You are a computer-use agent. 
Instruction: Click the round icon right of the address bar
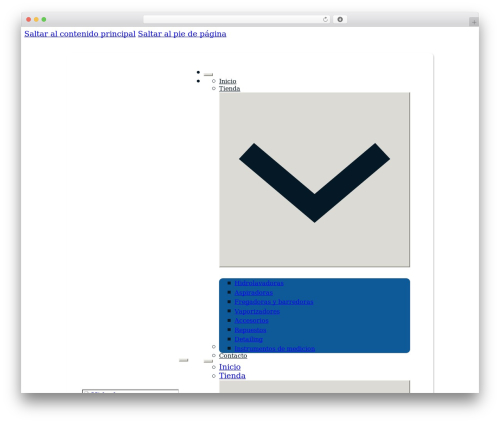click(340, 19)
